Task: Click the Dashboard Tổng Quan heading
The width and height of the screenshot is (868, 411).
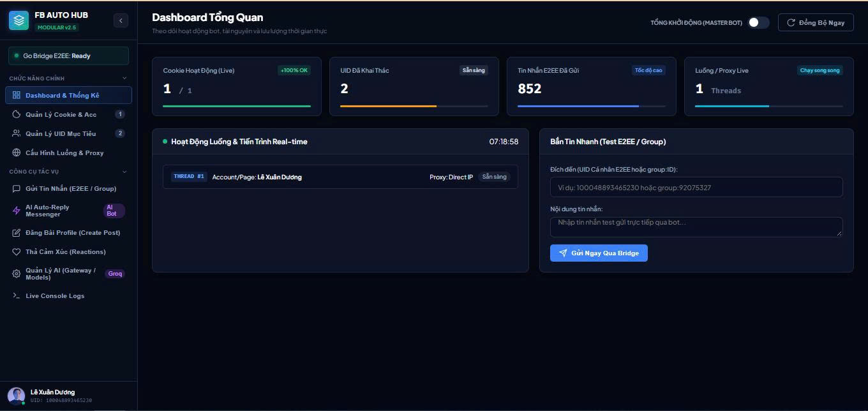Action: [x=207, y=17]
